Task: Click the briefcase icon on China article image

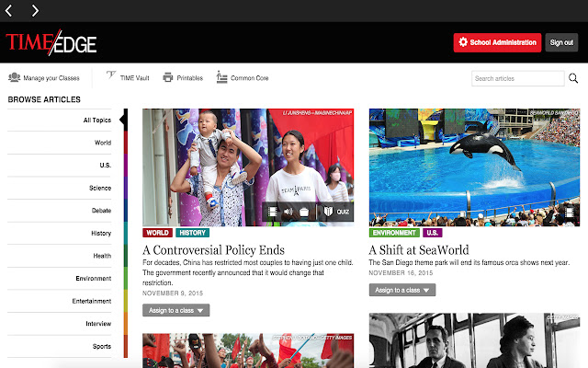Action: tap(304, 213)
